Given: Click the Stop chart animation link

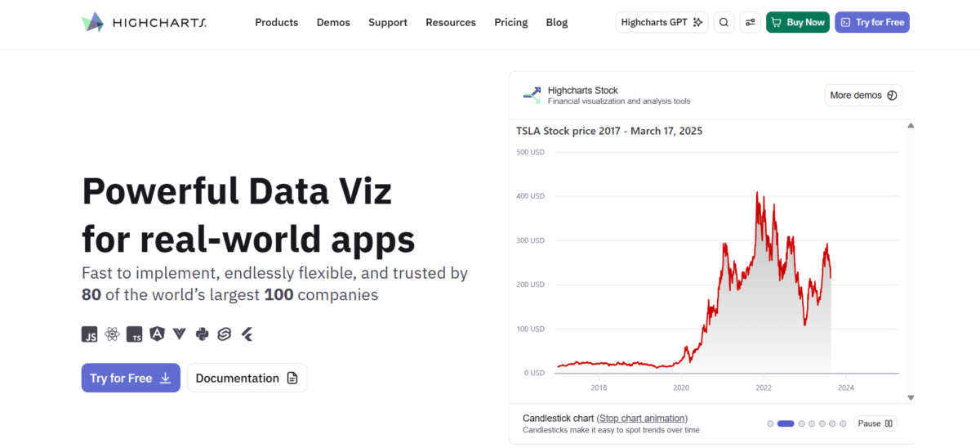Looking at the screenshot, I should pyautogui.click(x=642, y=418).
